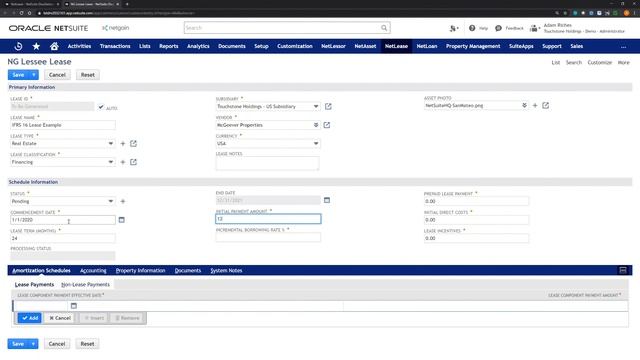This screenshot has width=640, height=360.
Task: Expand the navigation overflow ellipsis
Action: pyautogui.click(x=623, y=47)
